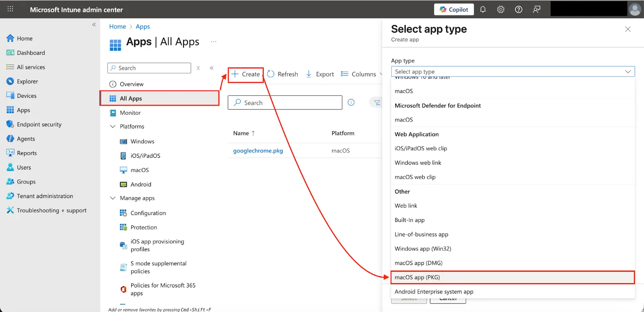
Task: Collapse the Manage apps section
Action: pyautogui.click(x=113, y=198)
